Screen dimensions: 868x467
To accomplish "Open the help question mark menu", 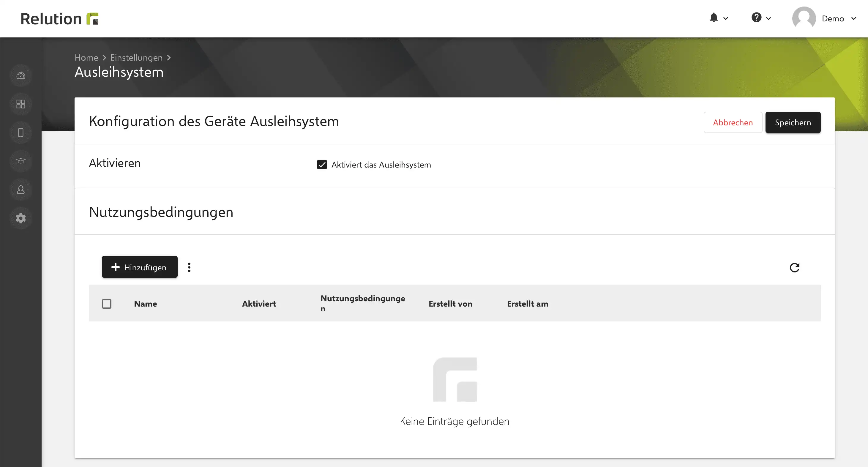I will [x=756, y=18].
